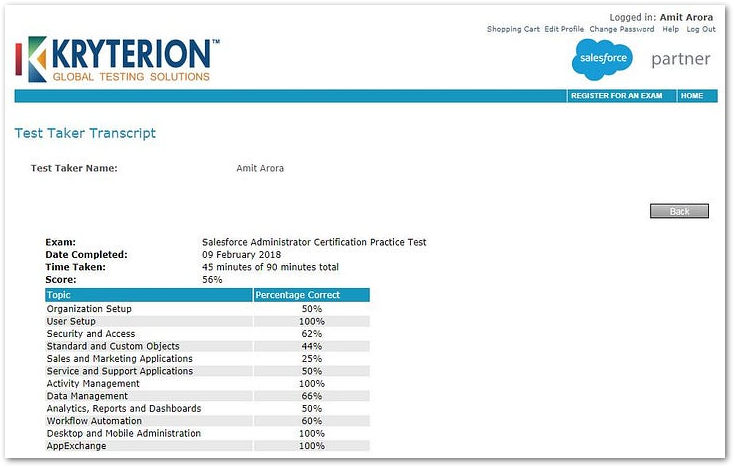Click the logged in user name
734x467 pixels.
click(x=686, y=17)
